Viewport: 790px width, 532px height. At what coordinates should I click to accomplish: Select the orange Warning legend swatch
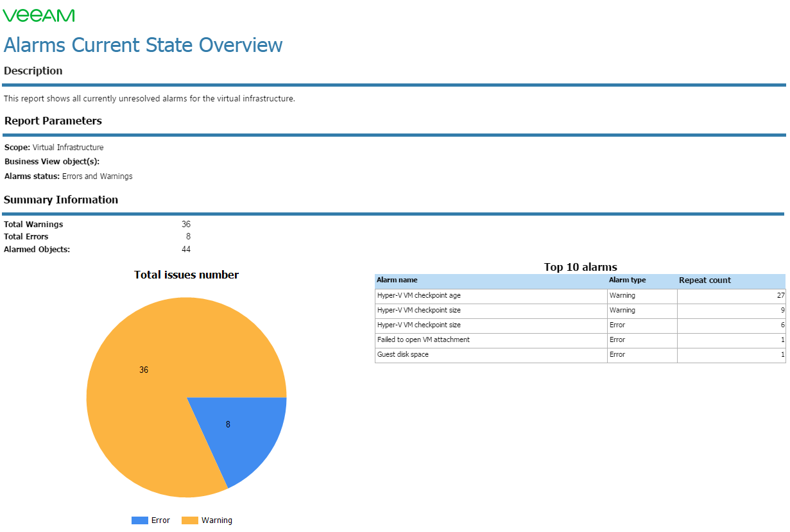190,520
